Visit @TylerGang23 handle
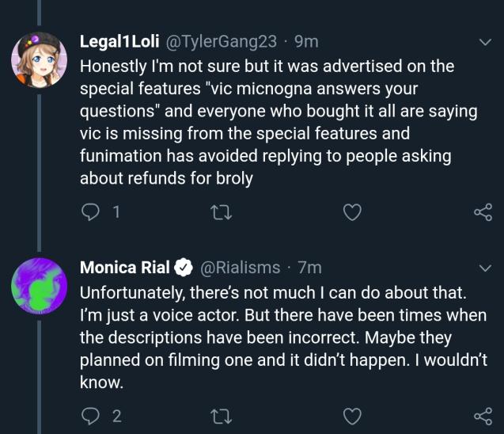The image size is (504, 434). tap(222, 42)
